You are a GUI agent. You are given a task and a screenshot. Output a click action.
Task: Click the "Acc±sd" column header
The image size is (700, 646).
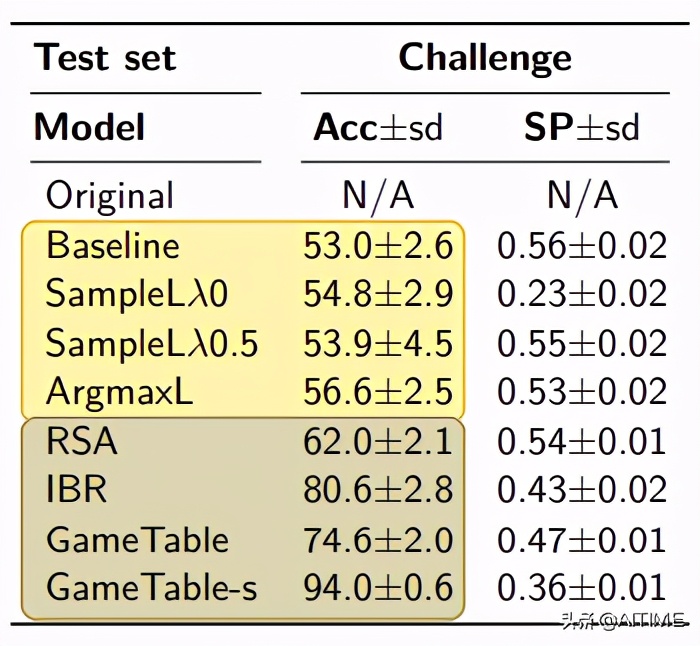click(x=378, y=127)
